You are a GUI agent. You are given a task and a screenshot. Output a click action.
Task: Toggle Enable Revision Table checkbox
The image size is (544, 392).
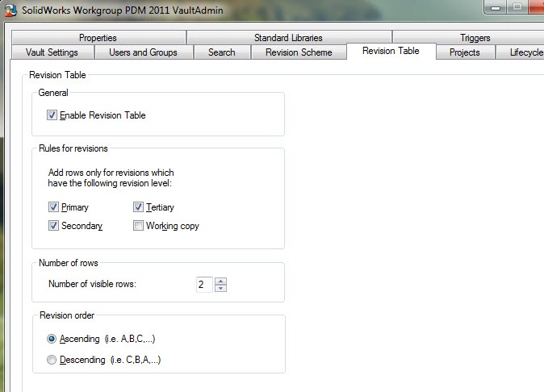tap(52, 115)
